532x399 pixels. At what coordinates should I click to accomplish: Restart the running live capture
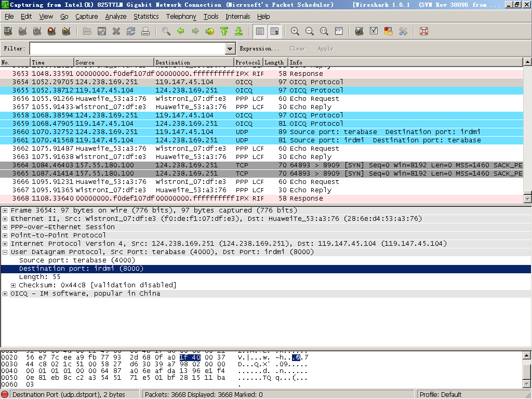pos(66,32)
